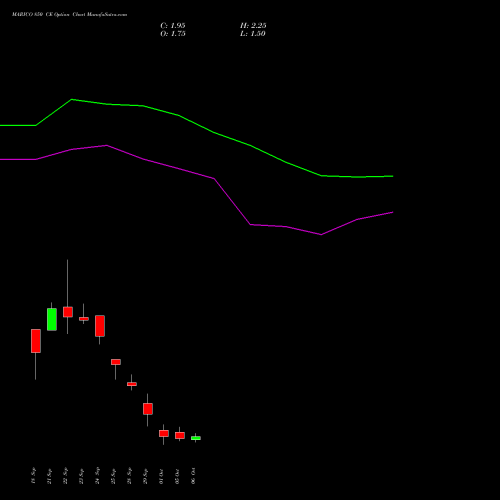Click the 28 Sep date label
This screenshot has width=500, height=500.
coord(129,476)
